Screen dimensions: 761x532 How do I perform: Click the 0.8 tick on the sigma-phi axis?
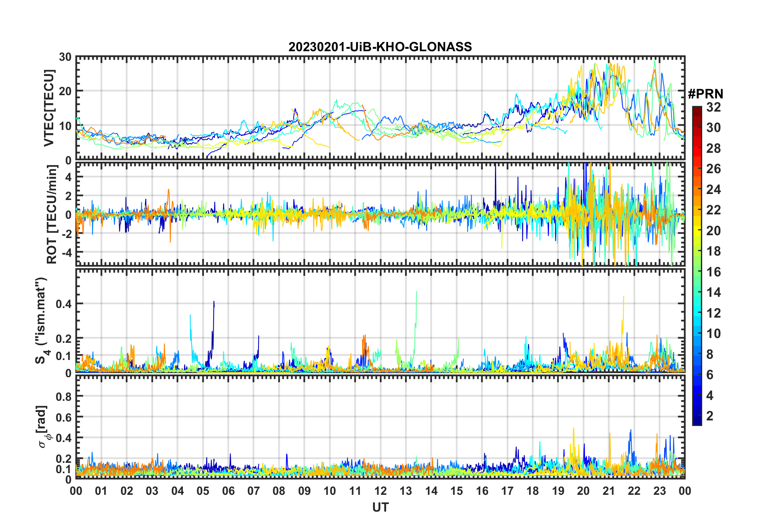(x=64, y=397)
